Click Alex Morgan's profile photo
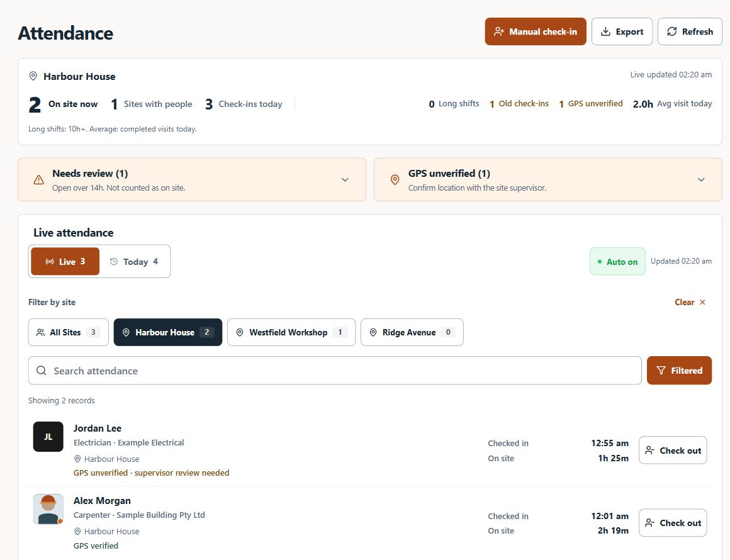 (48, 509)
